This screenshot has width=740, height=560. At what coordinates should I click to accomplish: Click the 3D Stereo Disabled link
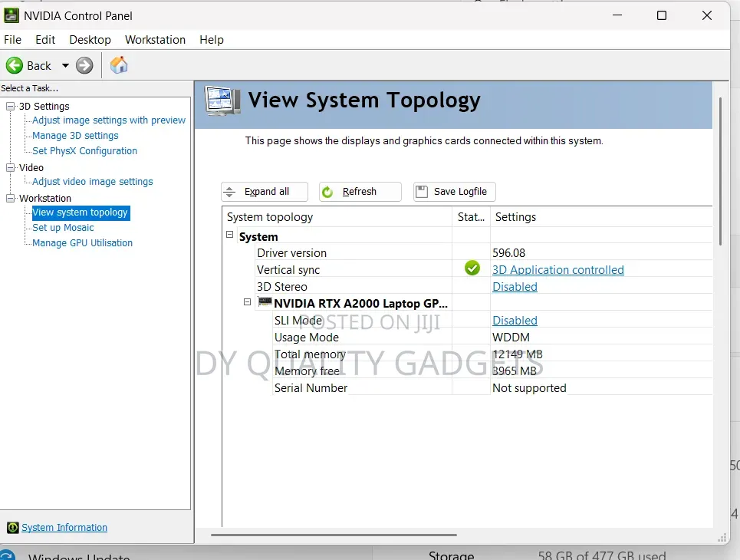tap(515, 287)
